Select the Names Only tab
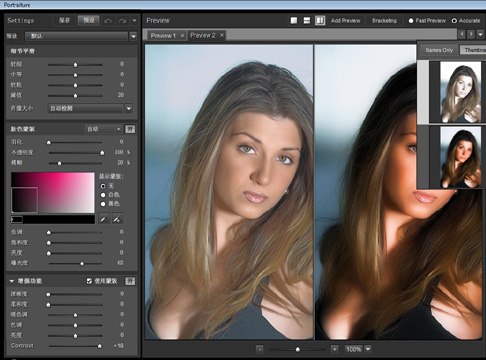Screen dimensions: 486x360 (439, 50)
